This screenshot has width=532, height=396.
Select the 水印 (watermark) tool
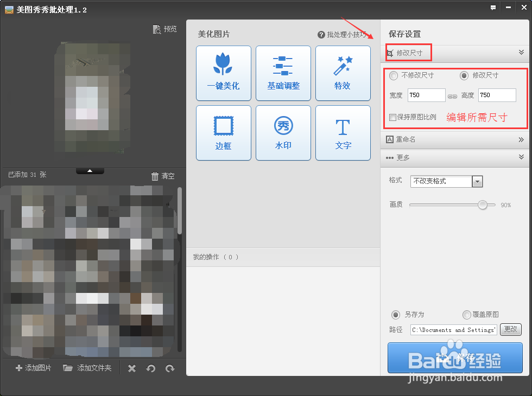click(x=283, y=133)
